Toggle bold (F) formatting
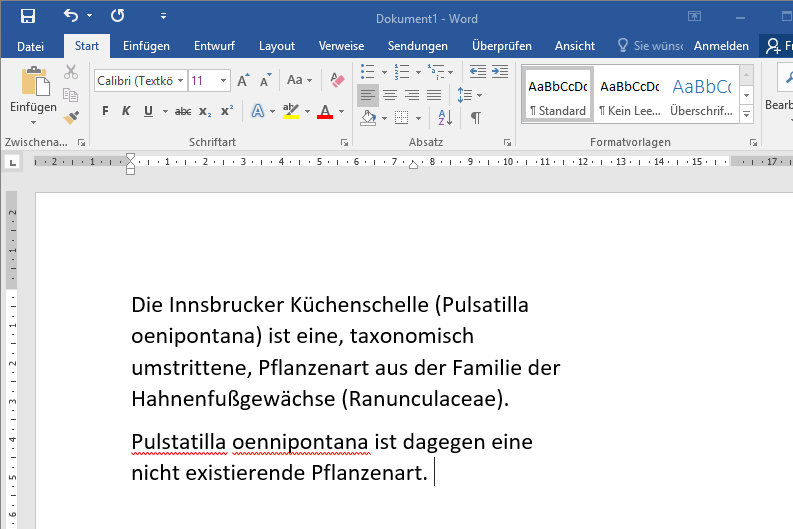 click(x=105, y=111)
